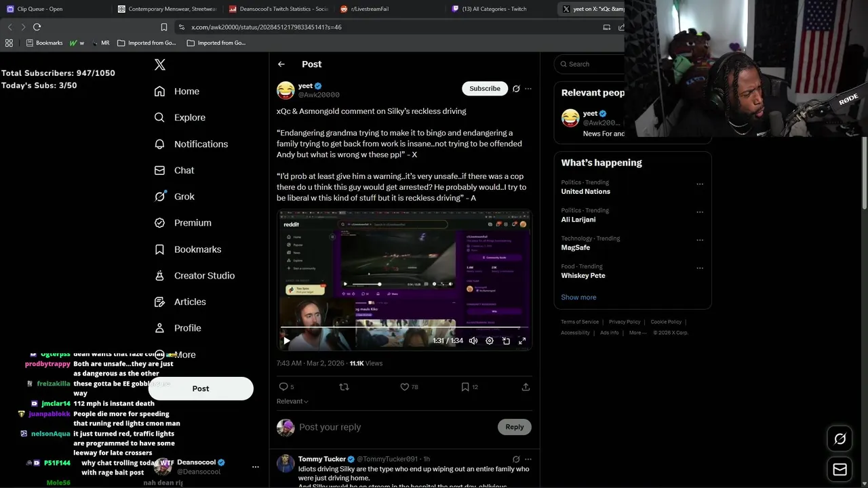
Task: Open the post's more options menu
Action: pyautogui.click(x=528, y=89)
